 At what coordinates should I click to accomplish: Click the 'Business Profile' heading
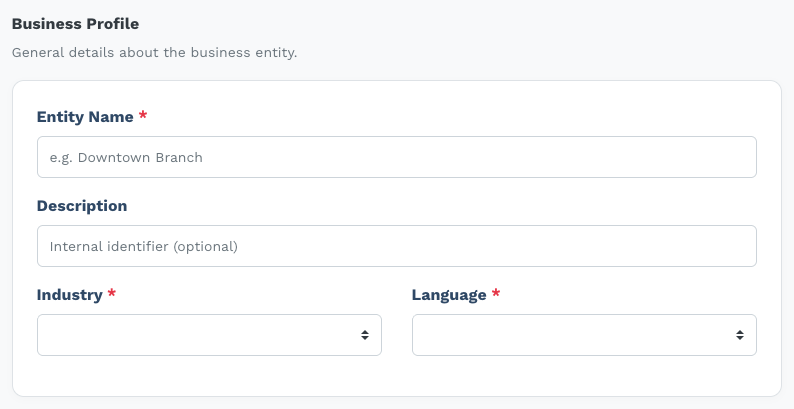pos(75,24)
